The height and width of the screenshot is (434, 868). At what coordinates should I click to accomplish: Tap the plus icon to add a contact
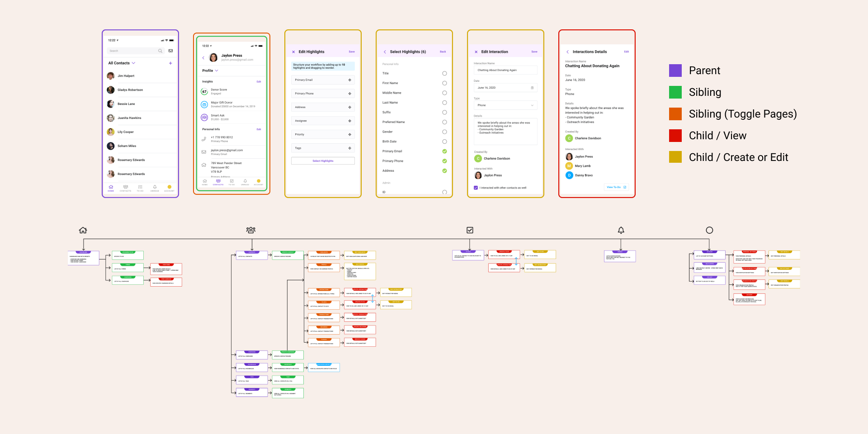[170, 63]
